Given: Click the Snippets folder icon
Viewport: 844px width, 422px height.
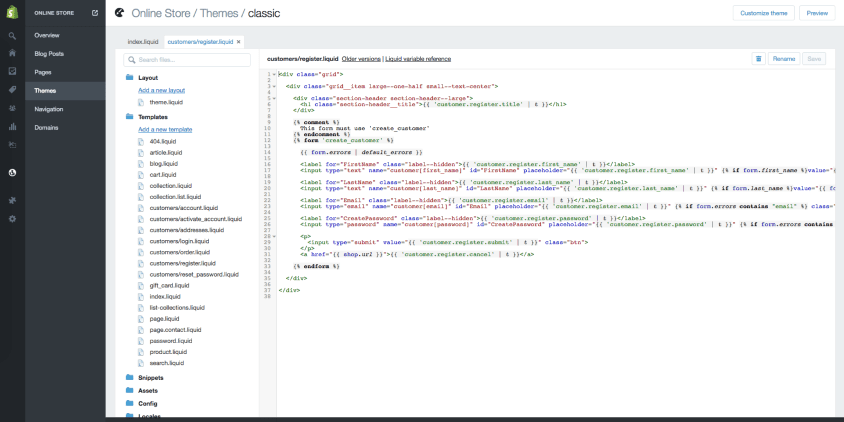Looking at the screenshot, I should pos(129,377).
